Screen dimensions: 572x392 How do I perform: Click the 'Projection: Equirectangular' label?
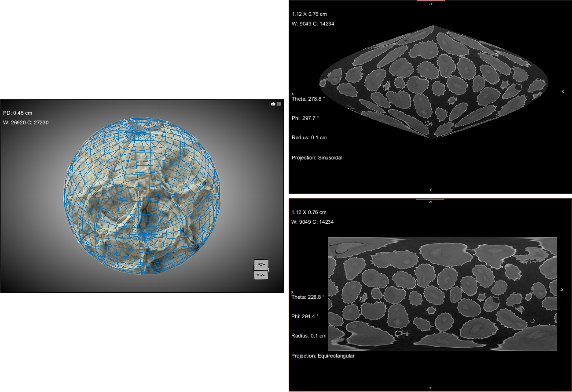[323, 356]
